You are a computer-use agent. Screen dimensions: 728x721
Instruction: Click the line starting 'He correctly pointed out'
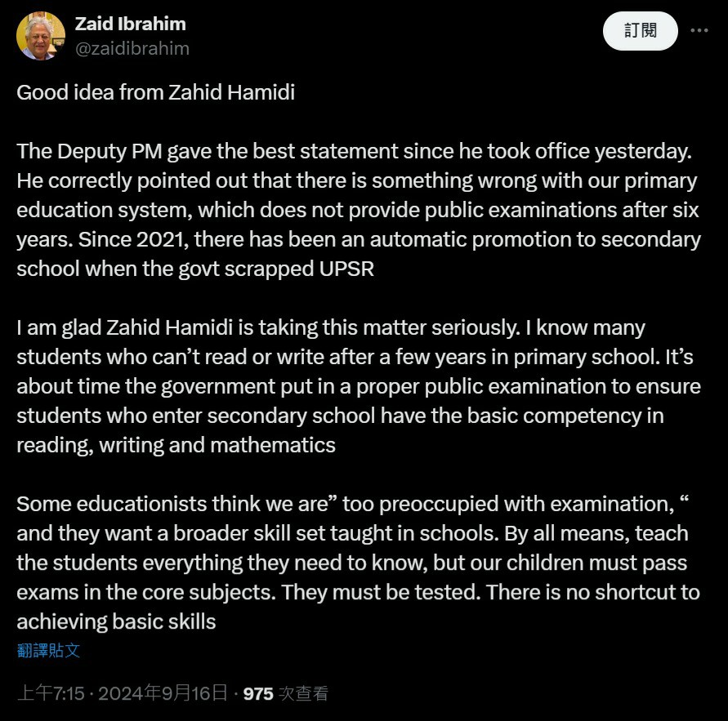point(357,180)
